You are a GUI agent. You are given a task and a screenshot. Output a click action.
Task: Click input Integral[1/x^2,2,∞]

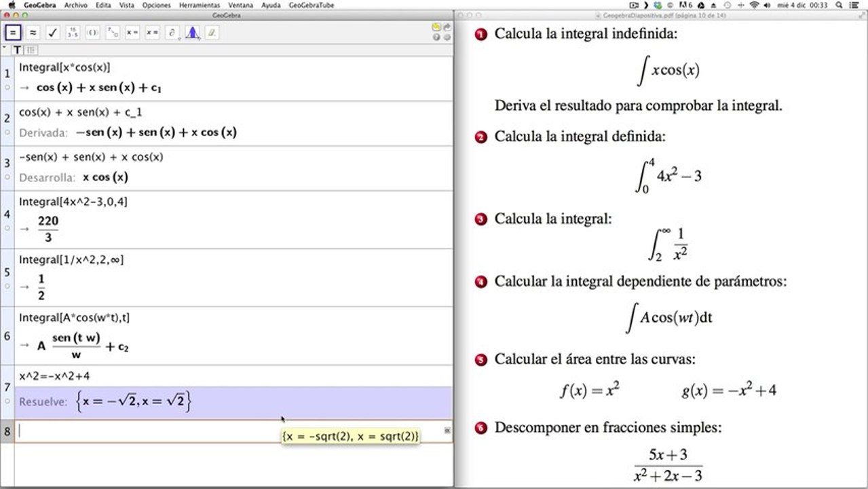coord(71,259)
